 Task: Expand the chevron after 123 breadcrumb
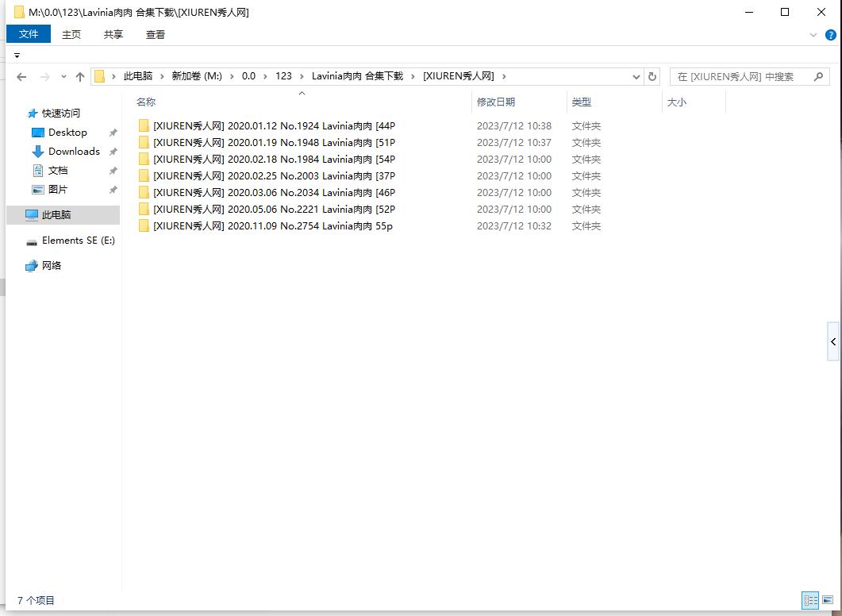click(302, 76)
